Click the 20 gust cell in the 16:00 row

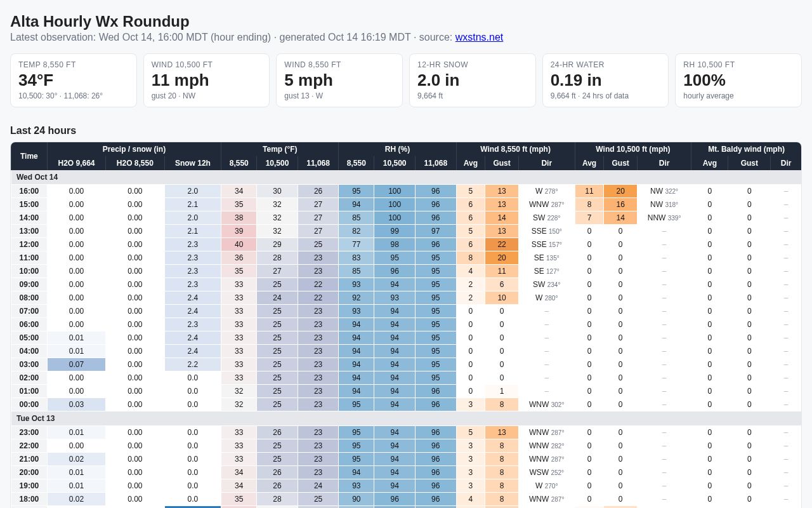620,191
